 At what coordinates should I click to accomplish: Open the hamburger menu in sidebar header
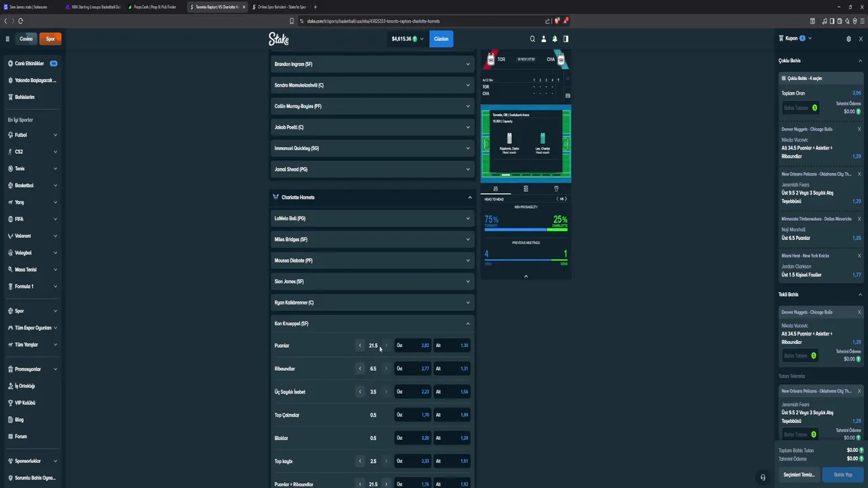point(7,39)
